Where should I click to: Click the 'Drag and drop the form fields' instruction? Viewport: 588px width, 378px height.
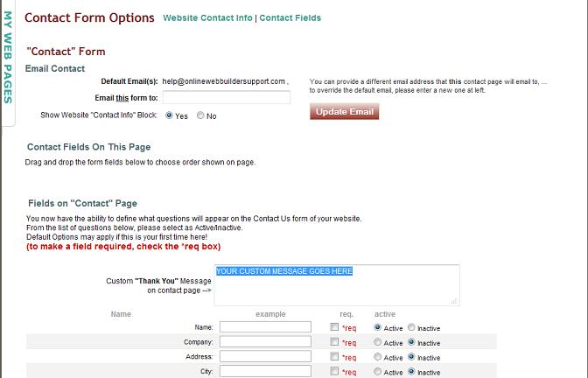point(140,163)
